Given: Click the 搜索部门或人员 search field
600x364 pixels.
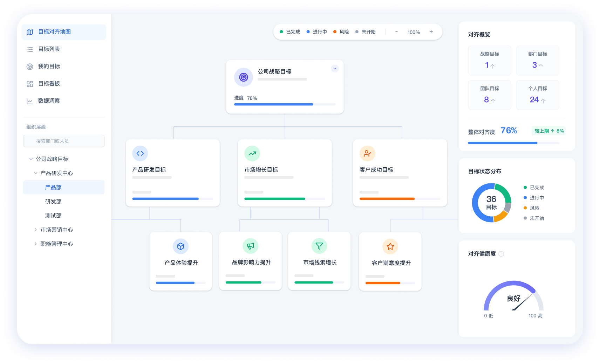Looking at the screenshot, I should click(64, 141).
